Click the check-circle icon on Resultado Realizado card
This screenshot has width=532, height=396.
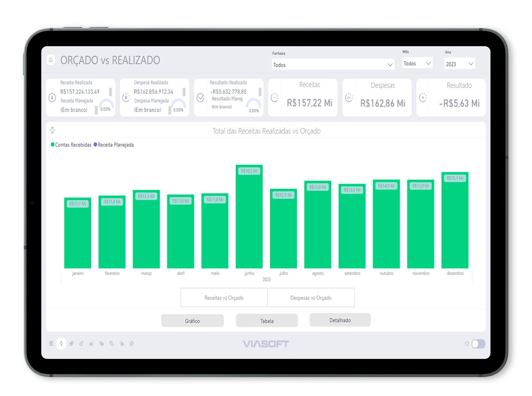[x=200, y=98]
